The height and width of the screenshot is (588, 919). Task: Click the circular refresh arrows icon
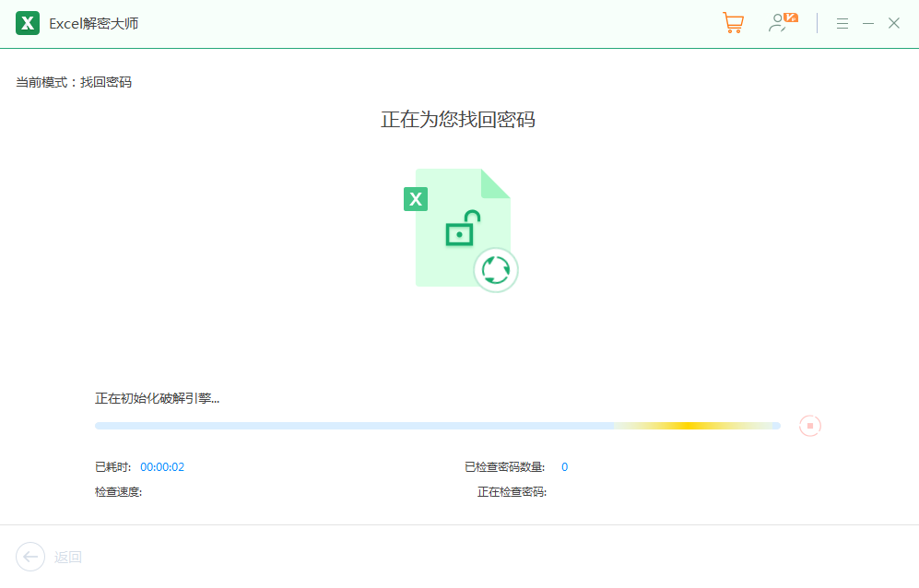[496, 270]
